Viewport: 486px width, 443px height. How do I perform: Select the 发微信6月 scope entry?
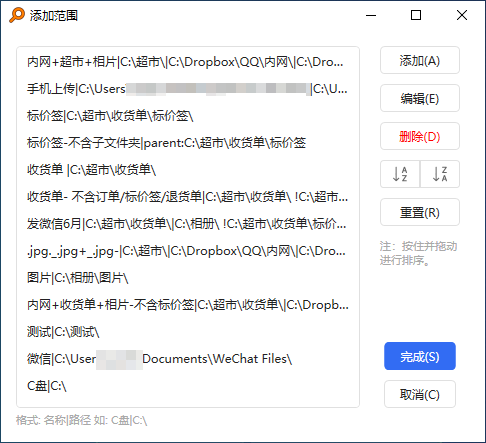pos(188,224)
